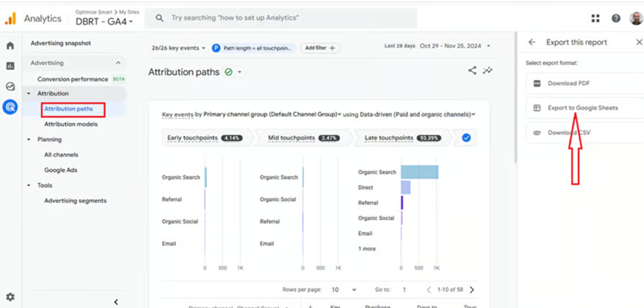Click the report status green check icon

[x=228, y=72]
